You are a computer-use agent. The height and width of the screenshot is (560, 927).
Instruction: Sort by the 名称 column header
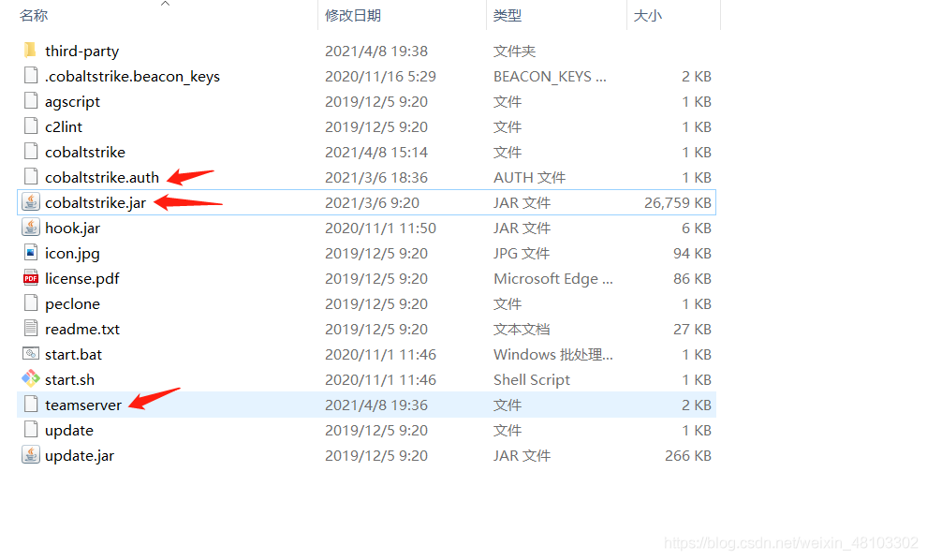pyautogui.click(x=34, y=15)
